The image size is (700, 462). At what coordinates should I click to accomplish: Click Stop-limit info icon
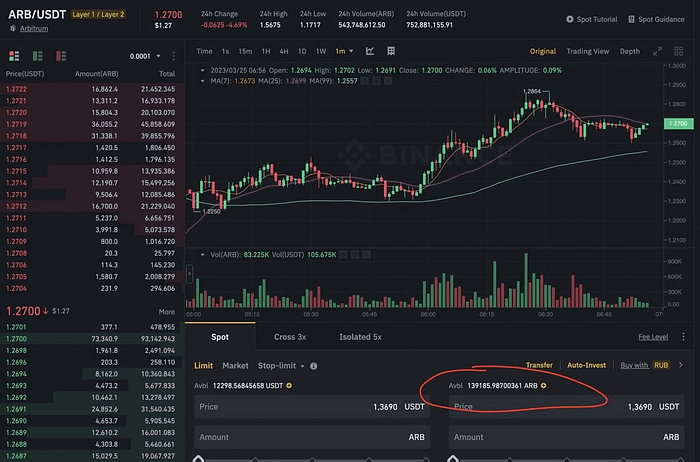[314, 366]
